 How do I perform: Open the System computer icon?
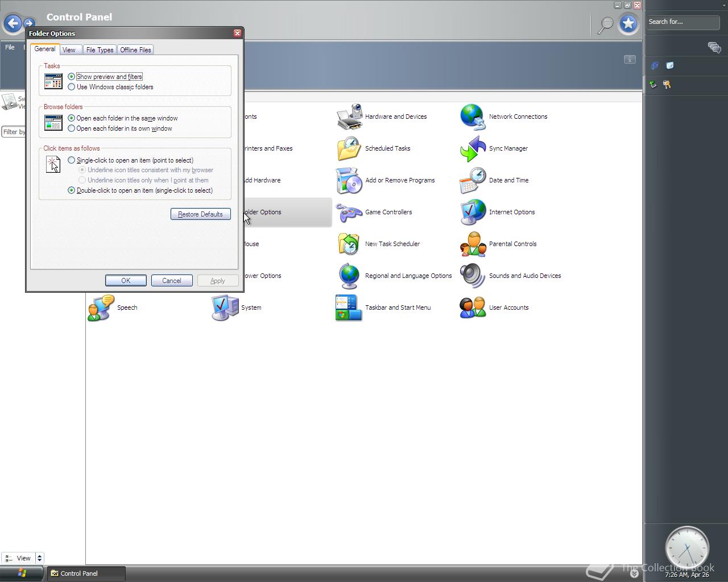pos(225,307)
